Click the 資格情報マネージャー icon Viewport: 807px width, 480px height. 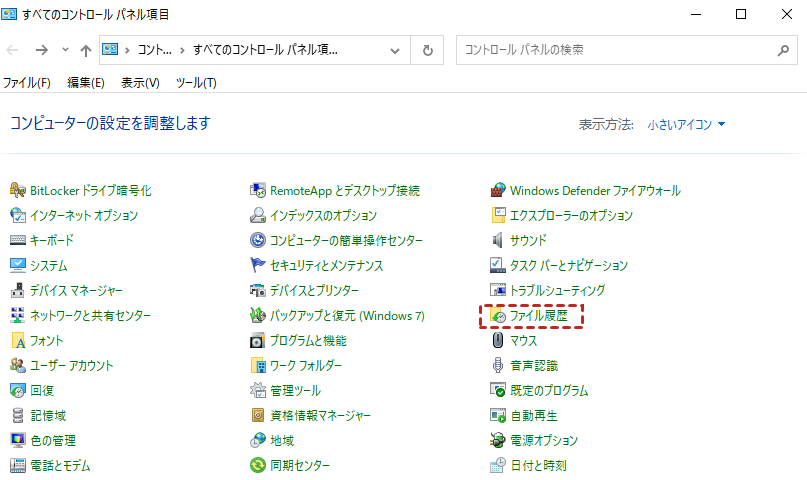coord(258,415)
